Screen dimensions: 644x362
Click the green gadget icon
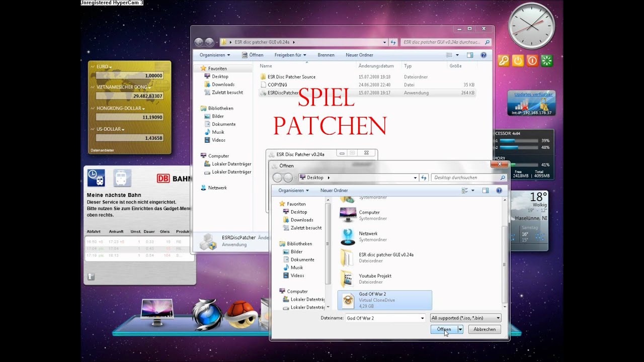click(x=547, y=61)
